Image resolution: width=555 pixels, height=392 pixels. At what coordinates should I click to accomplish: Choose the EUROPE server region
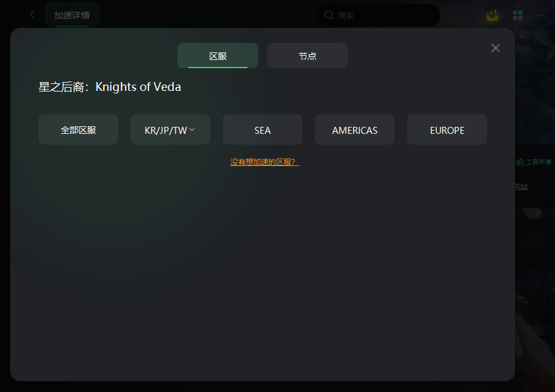coord(447,129)
